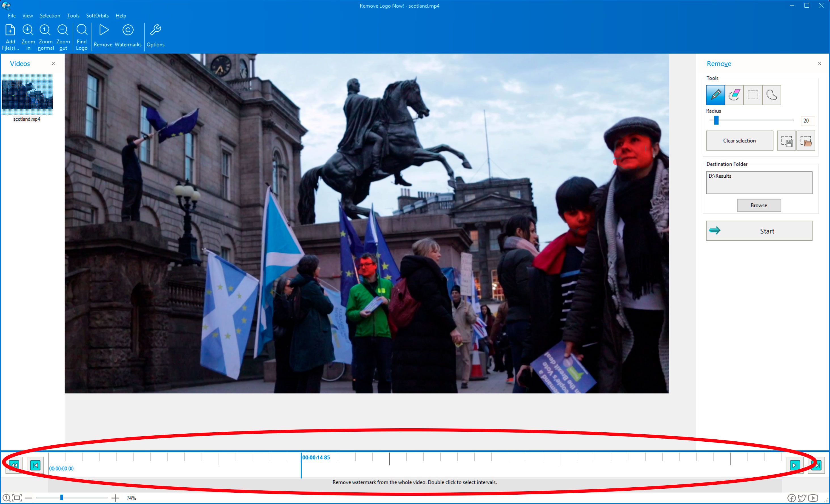Select the brush/paint tool
830x504 pixels.
715,95
